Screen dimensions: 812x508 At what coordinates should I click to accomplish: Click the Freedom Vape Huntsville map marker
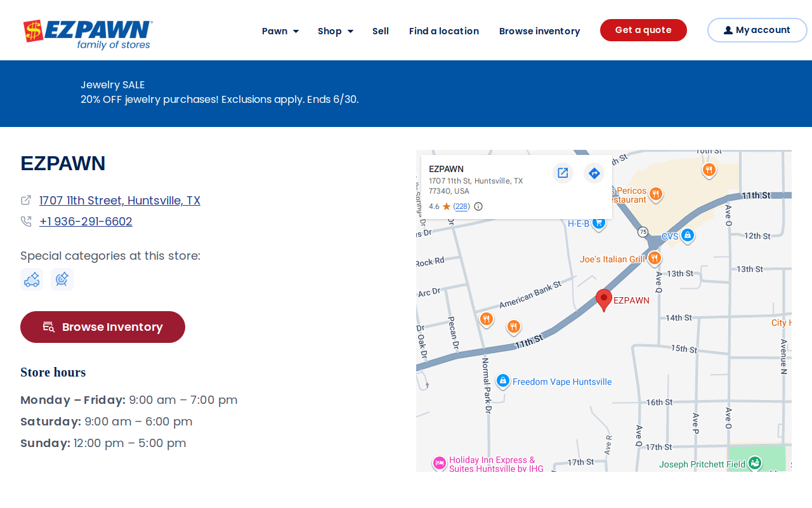pos(503,381)
